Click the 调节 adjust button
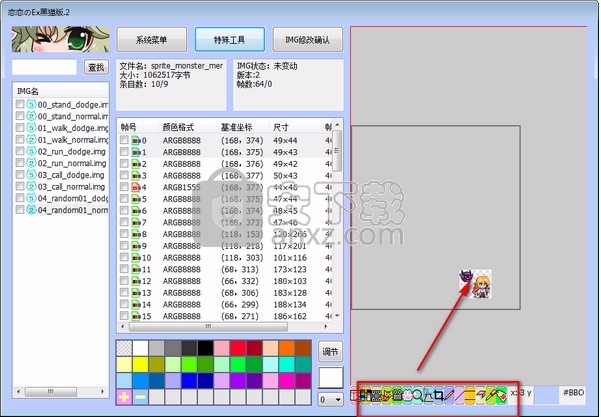This screenshot has width=601, height=417. coord(330,351)
